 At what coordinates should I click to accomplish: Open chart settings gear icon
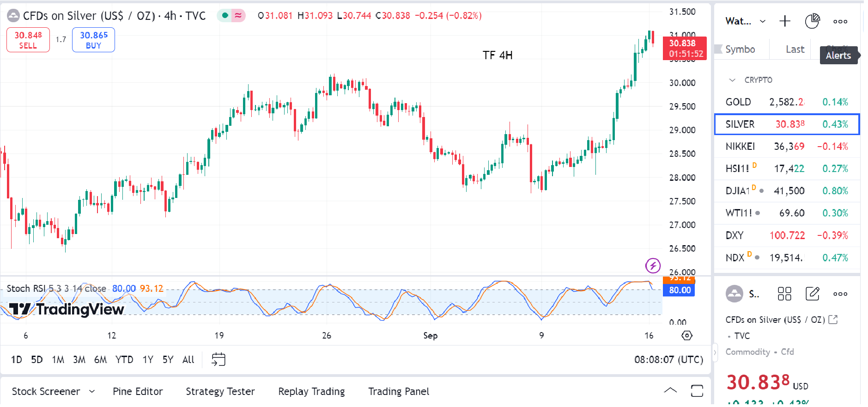point(687,335)
